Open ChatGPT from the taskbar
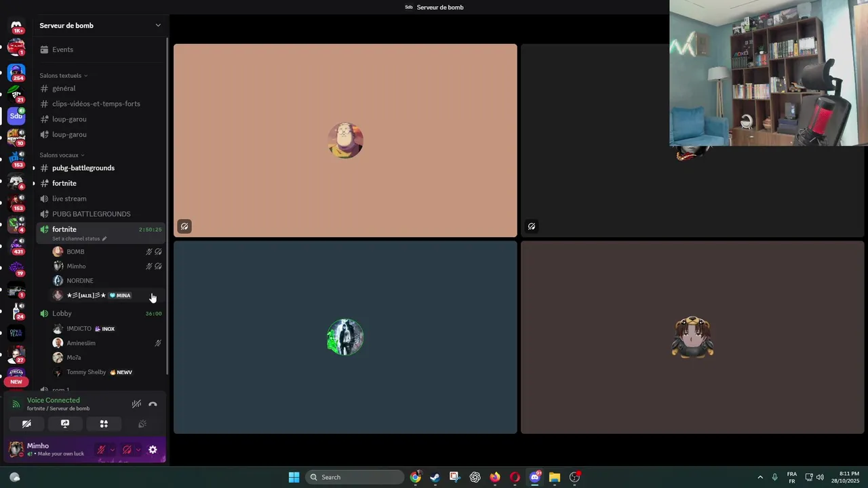Viewport: 868px width, 488px height. pos(475,477)
